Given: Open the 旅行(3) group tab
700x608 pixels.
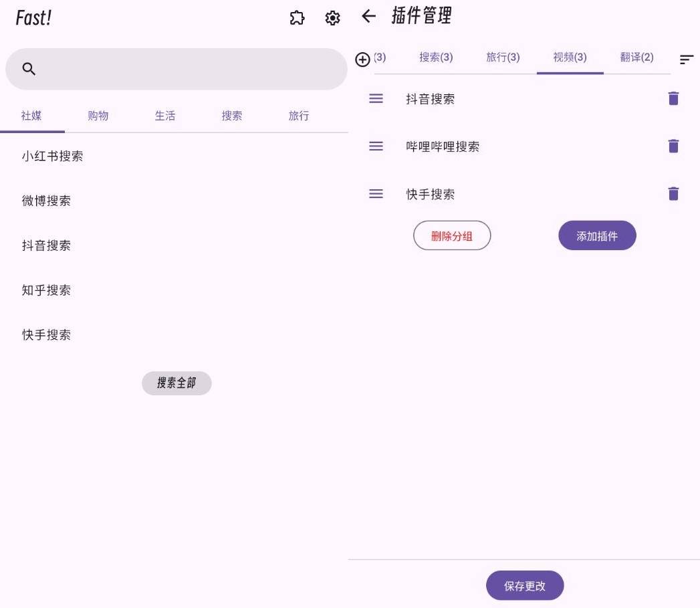Looking at the screenshot, I should (503, 58).
